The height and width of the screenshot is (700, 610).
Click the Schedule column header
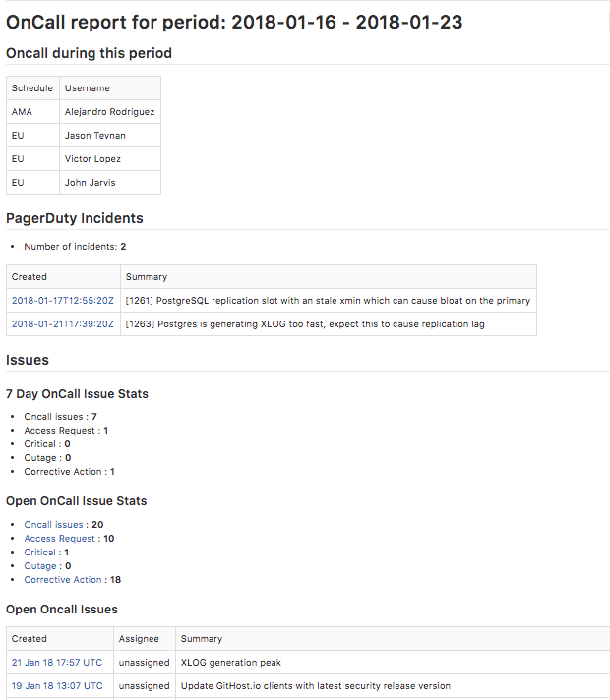click(32, 87)
